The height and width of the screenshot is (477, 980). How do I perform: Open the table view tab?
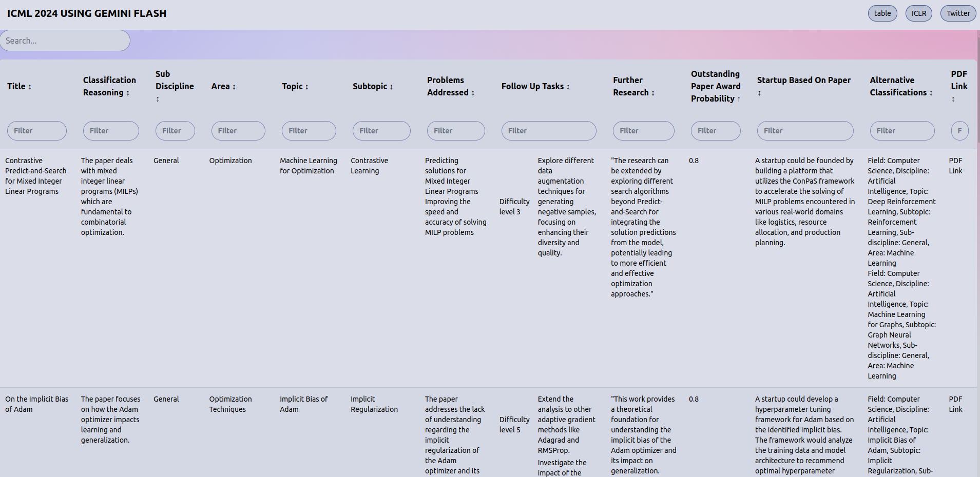tap(882, 13)
